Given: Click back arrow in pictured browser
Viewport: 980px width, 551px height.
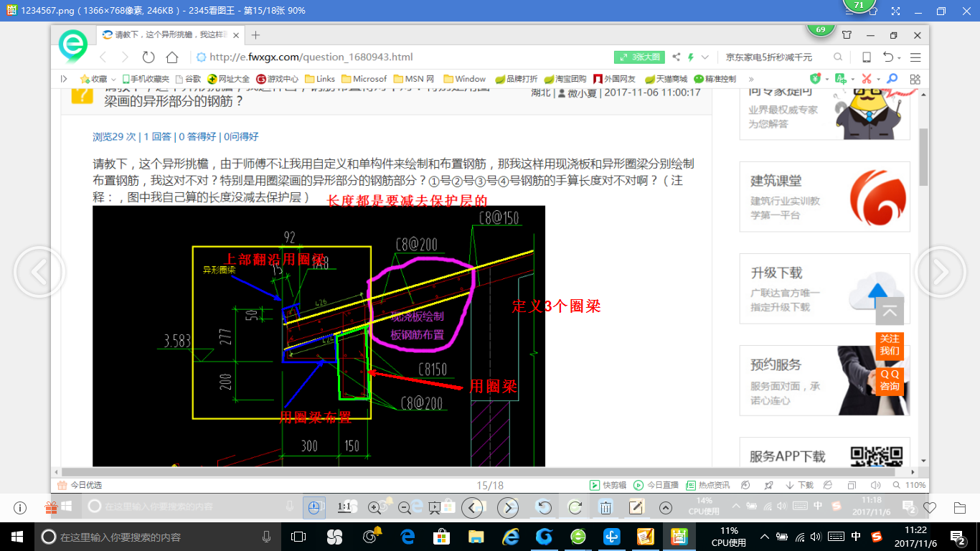Looking at the screenshot, I should coord(103,57).
